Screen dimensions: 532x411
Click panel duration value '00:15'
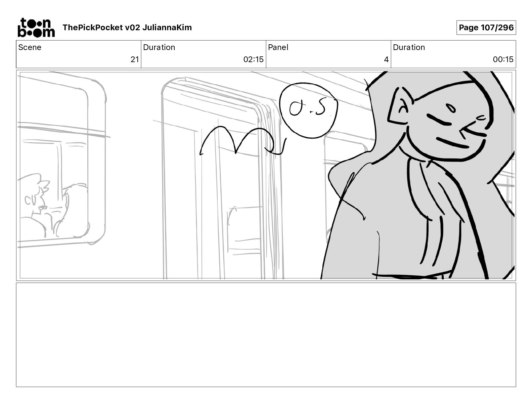[503, 59]
